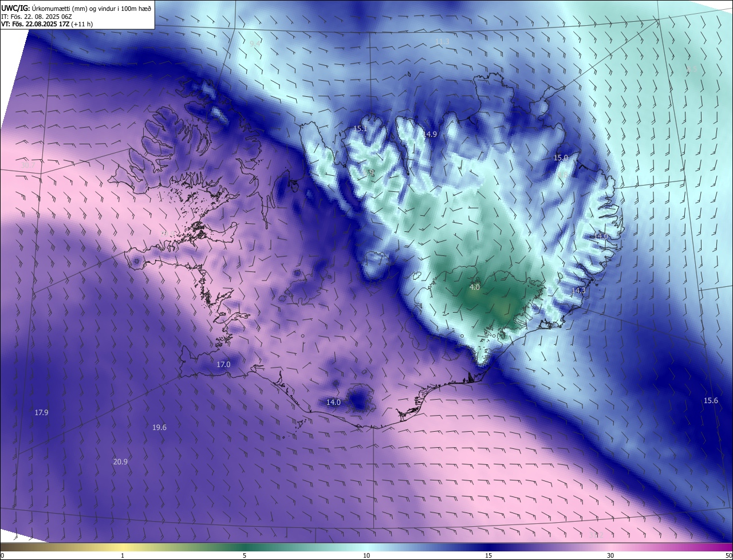The height and width of the screenshot is (560, 733).
Task: Click the colour scale tick labelled 15
Action: [488, 555]
